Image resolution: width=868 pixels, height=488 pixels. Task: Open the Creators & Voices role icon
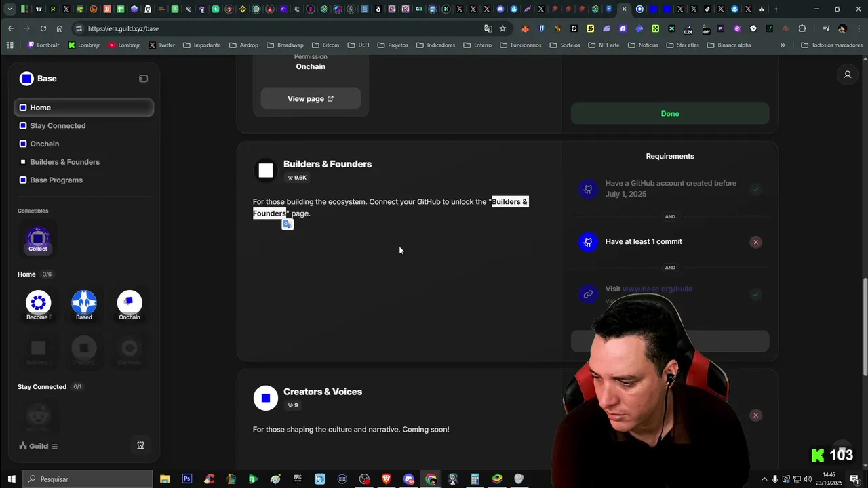click(x=266, y=399)
